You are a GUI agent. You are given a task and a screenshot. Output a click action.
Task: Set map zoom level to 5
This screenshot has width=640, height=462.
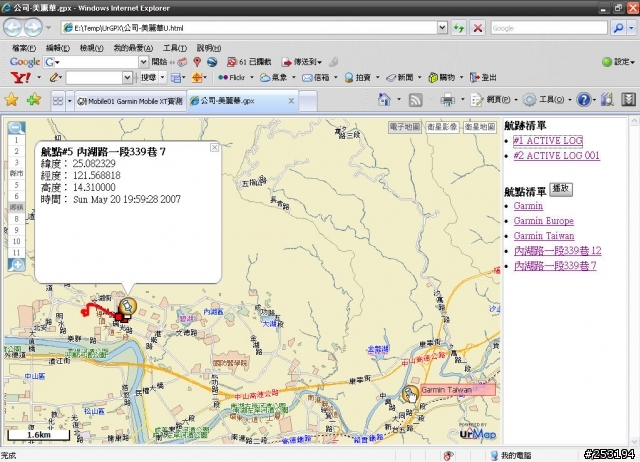click(16, 185)
